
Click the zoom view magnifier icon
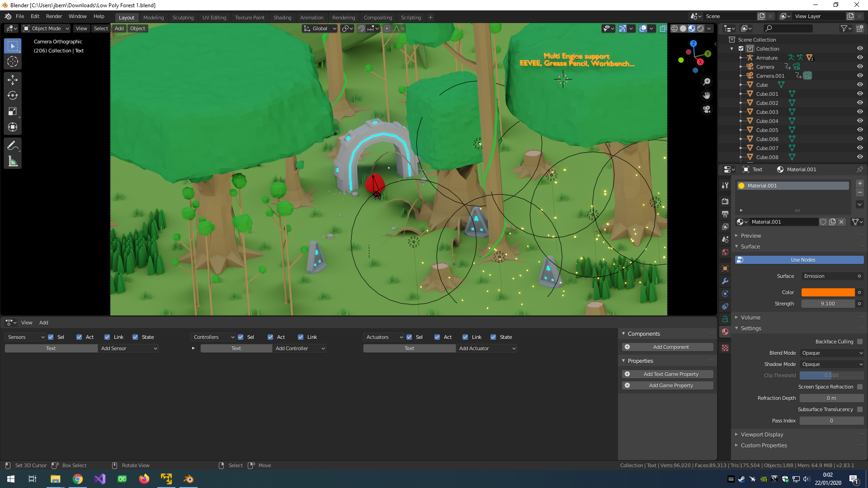(x=707, y=82)
